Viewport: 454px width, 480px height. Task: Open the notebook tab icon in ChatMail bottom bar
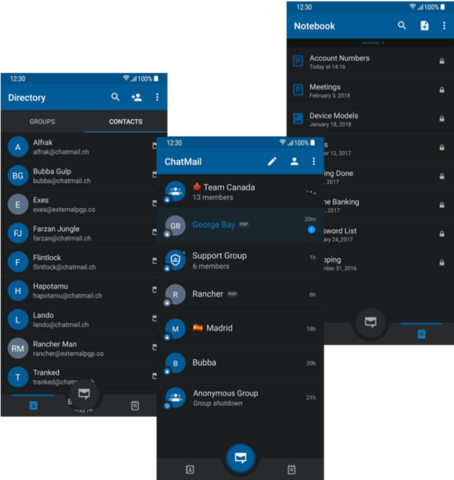tap(291, 470)
